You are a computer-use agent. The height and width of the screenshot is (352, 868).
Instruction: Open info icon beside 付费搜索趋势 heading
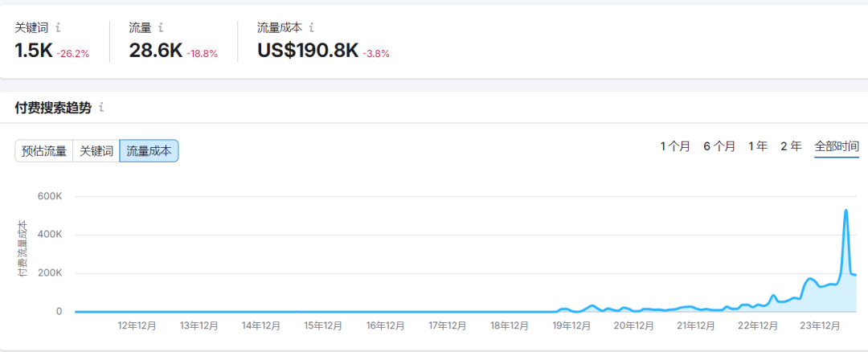pyautogui.click(x=101, y=108)
